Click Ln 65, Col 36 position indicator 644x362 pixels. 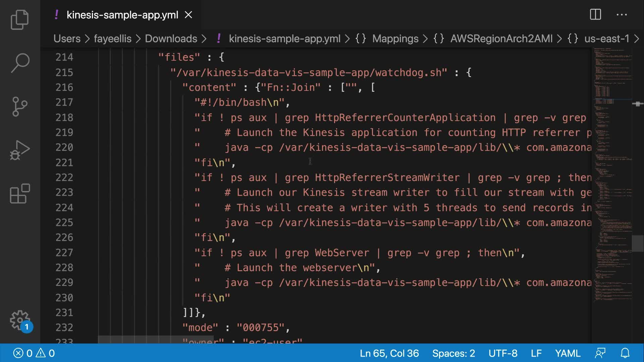[x=389, y=353]
